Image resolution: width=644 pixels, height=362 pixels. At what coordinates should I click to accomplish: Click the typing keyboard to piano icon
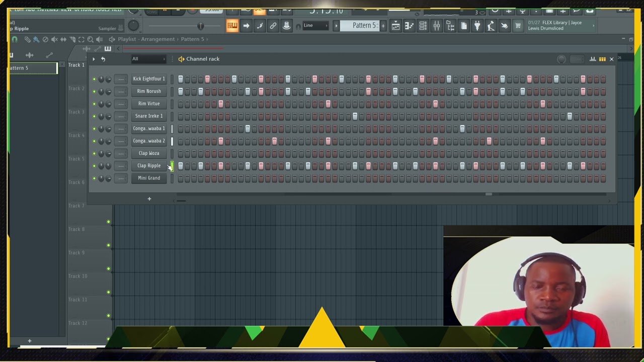click(232, 26)
